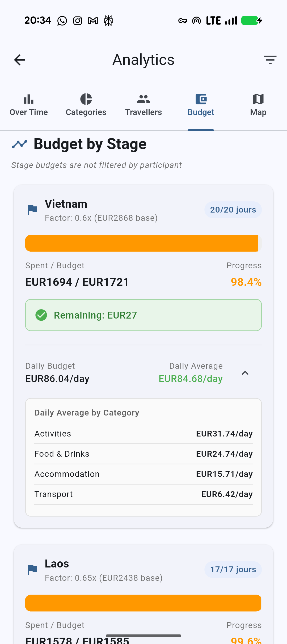This screenshot has height=644, width=287.
Task: Tap the 20/20 jours badge
Action: point(233,210)
